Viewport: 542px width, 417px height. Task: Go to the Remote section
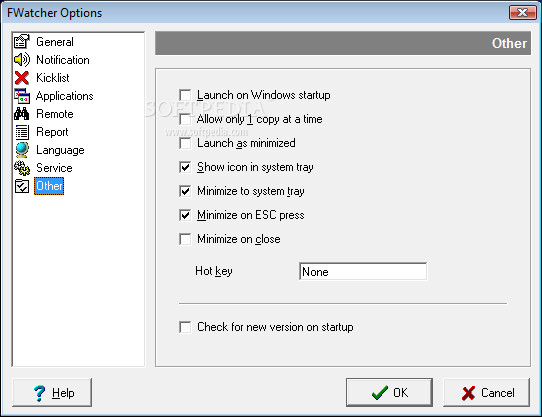55,114
